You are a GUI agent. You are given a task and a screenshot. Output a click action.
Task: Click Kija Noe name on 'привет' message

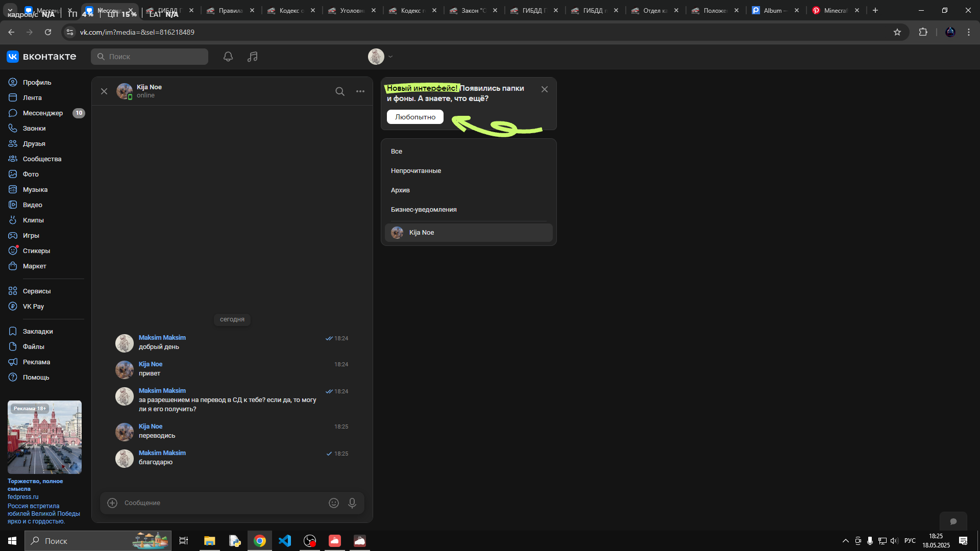(151, 364)
